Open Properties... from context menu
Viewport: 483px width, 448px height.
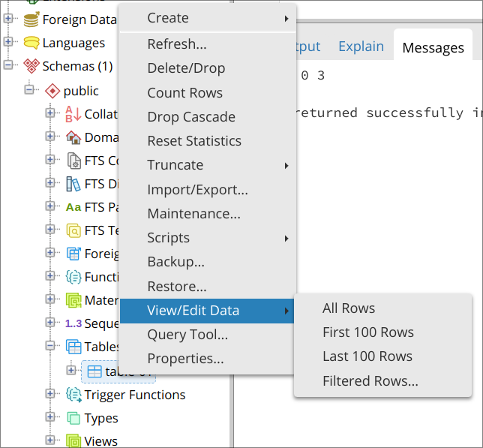click(207, 359)
